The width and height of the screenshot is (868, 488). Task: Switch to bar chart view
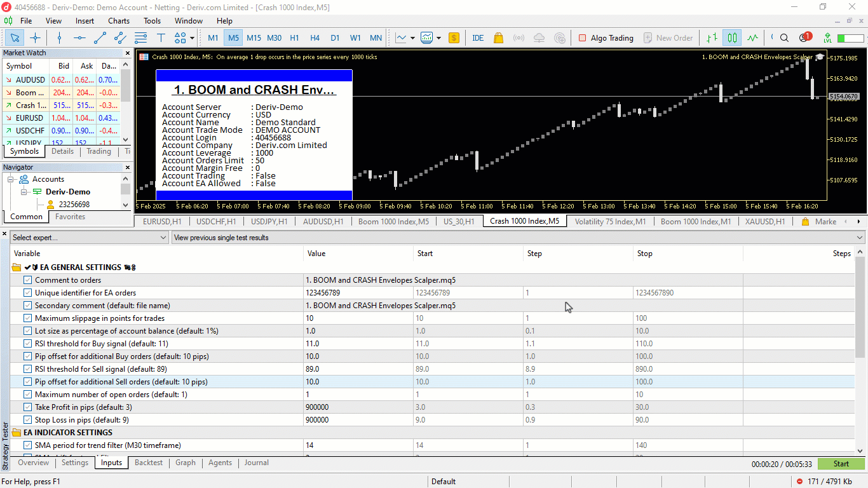point(712,37)
